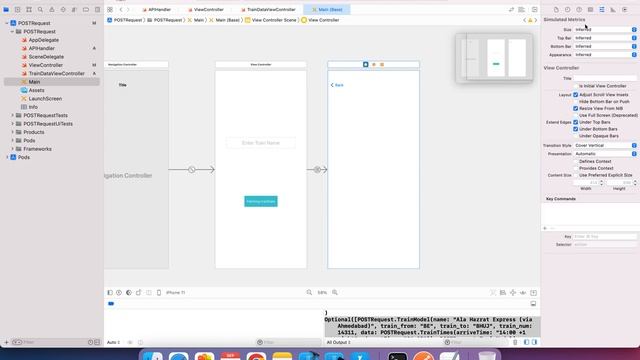This screenshot has width=640, height=360.
Task: Switch to the APIHandler editor tab
Action: point(157,9)
